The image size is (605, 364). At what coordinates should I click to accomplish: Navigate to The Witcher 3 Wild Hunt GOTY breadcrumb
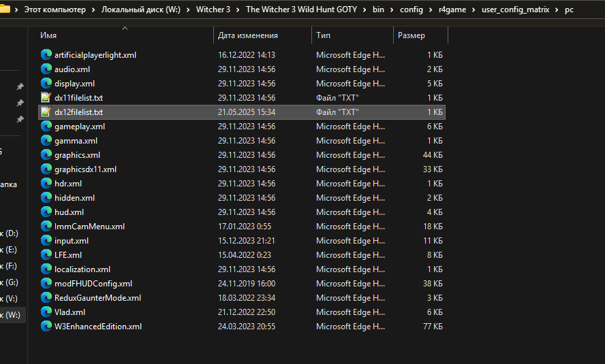301,10
